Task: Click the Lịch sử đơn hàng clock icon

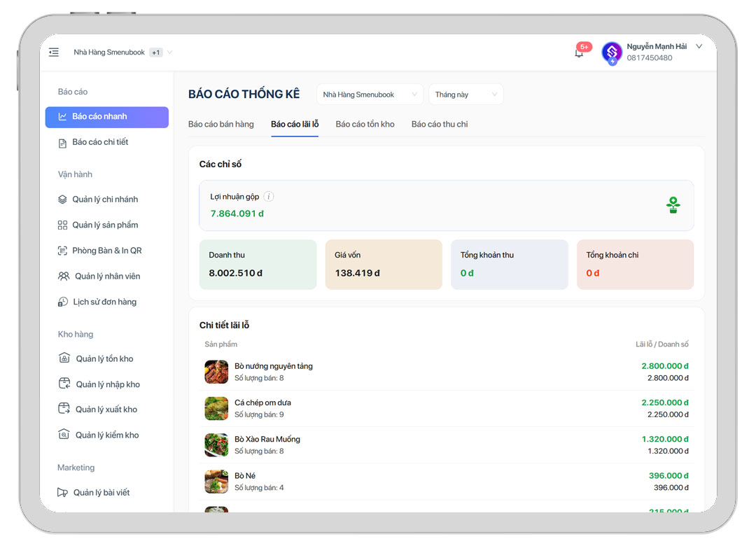Action: [63, 302]
